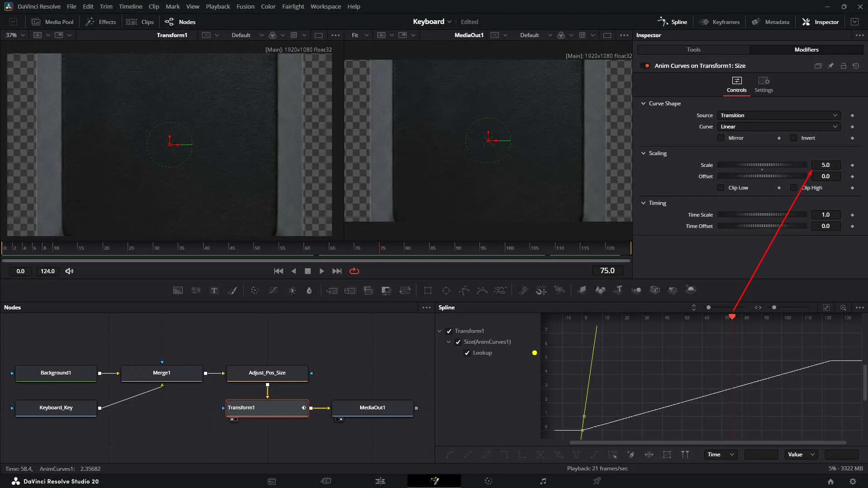Open the Source dropdown showing Transition
Screen dimensions: 868x488
(x=778, y=115)
